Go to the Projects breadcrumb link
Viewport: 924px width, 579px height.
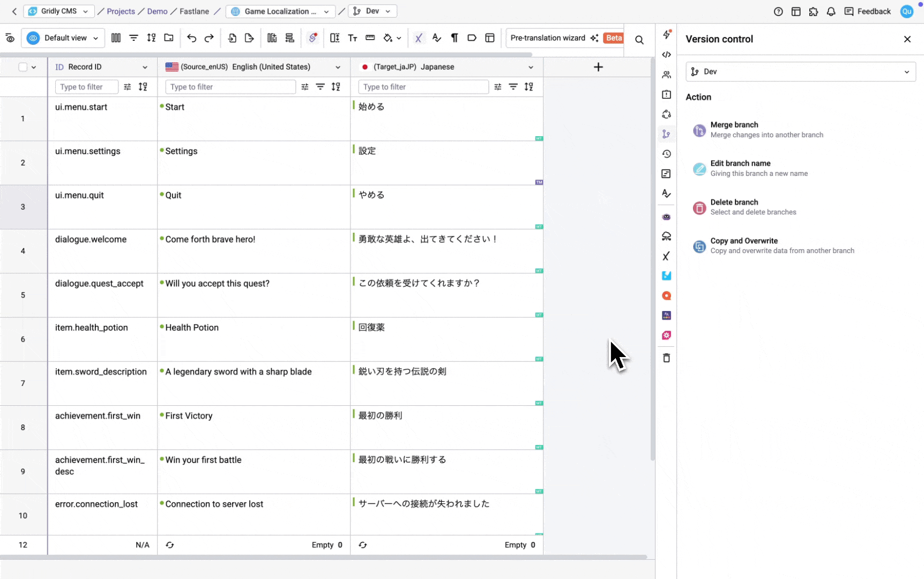click(x=121, y=11)
